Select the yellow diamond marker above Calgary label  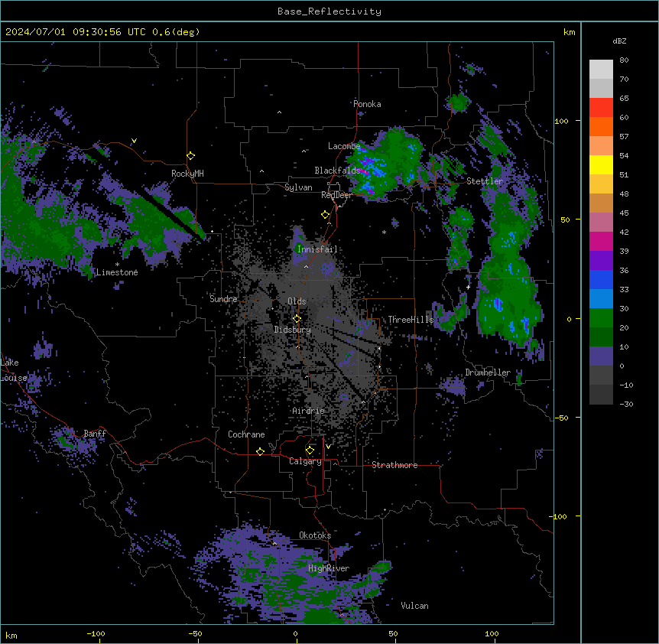pos(310,450)
